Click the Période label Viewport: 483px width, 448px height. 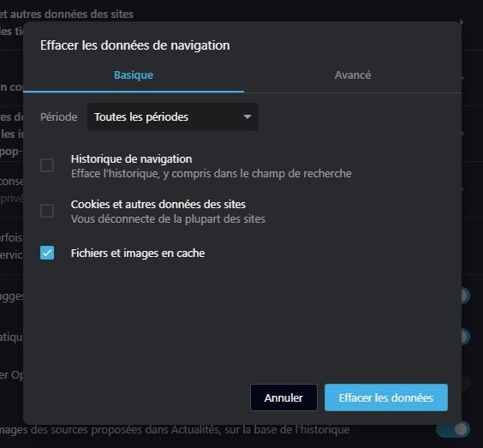click(x=58, y=117)
